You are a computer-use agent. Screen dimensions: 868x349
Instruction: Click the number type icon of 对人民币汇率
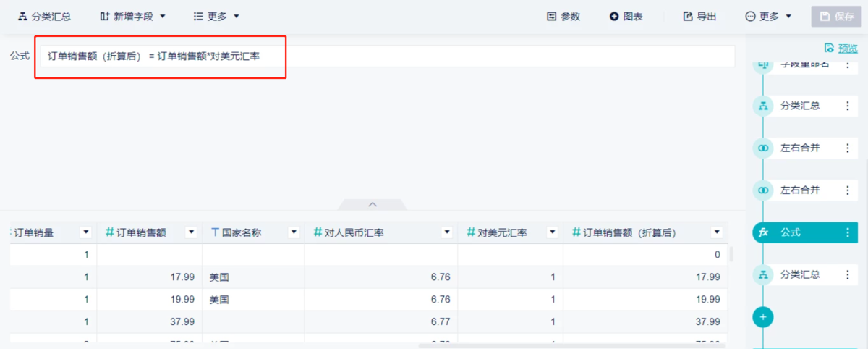pos(318,232)
